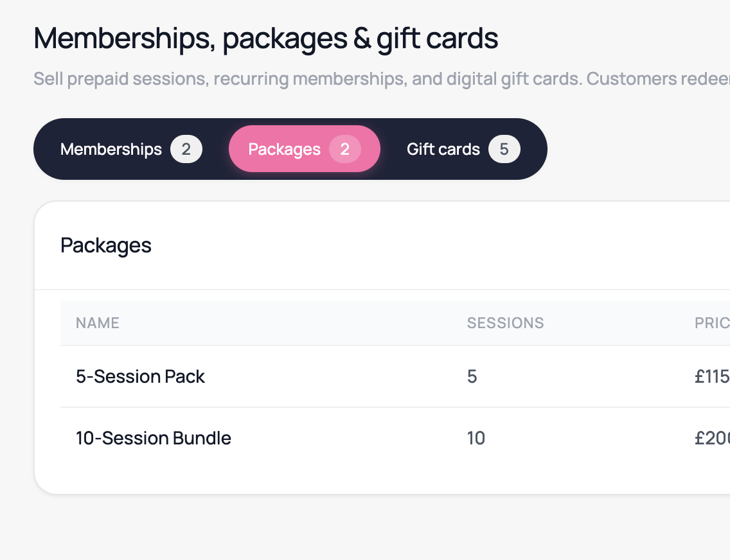This screenshot has height=560, width=730.
Task: Sort by the SESSIONS column header
Action: [x=506, y=323]
